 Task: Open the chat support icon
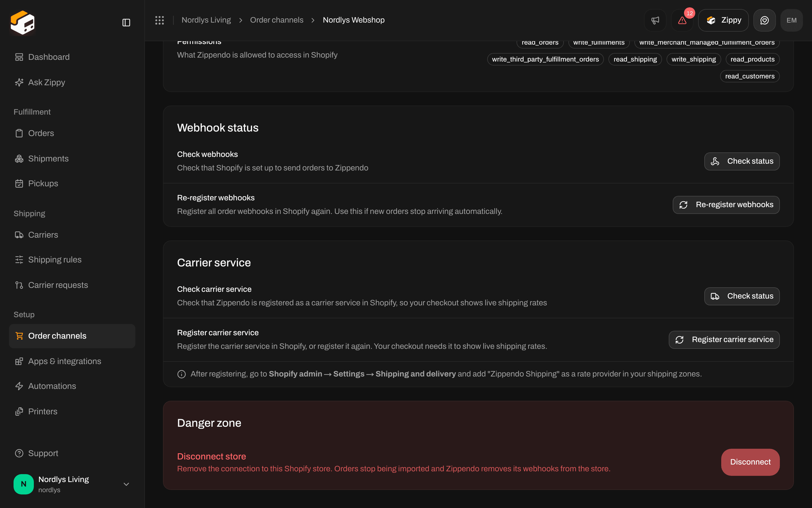pyautogui.click(x=764, y=20)
